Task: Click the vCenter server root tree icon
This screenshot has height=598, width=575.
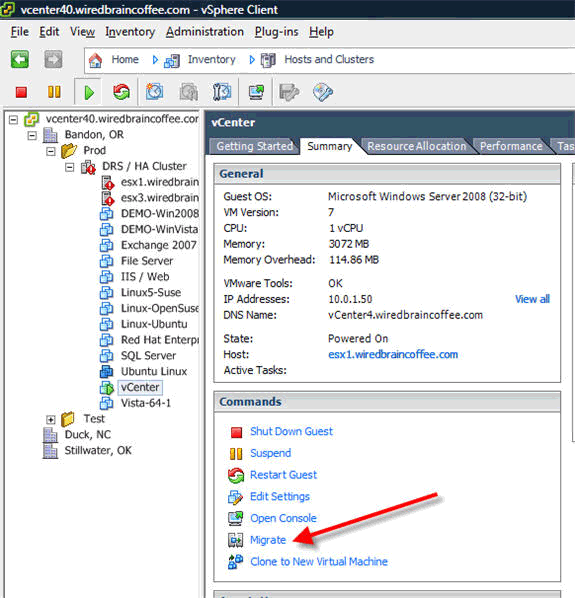Action: click(x=31, y=120)
